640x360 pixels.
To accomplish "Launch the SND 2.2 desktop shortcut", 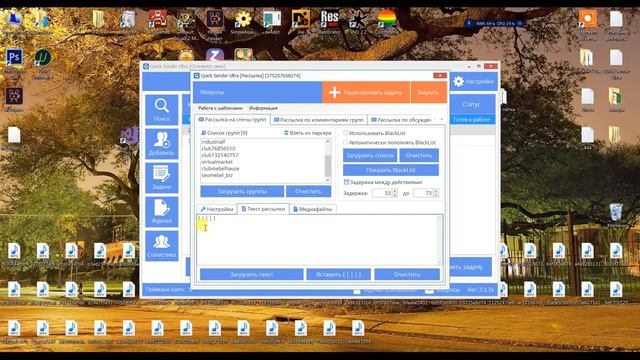I will pos(358,19).
